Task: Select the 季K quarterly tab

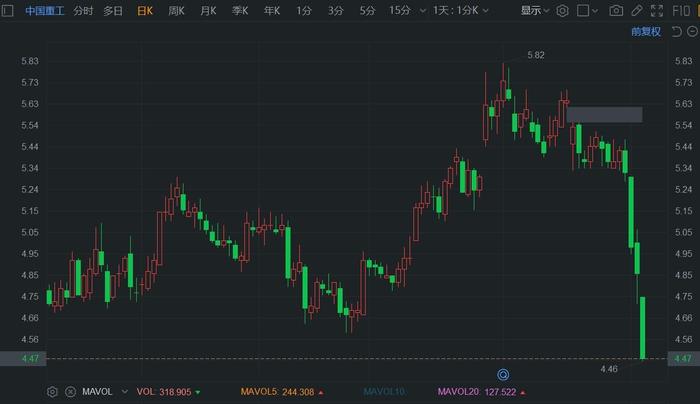Action: click(x=240, y=10)
